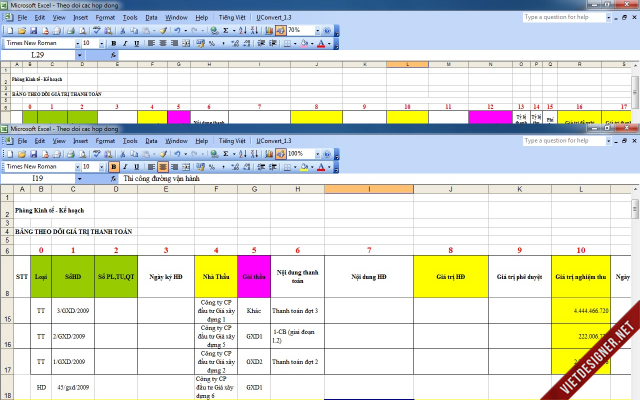Viewport: 640px width, 400px height.
Task: Click Sort Ascending icon in lower Excel window
Action: pos(245,153)
